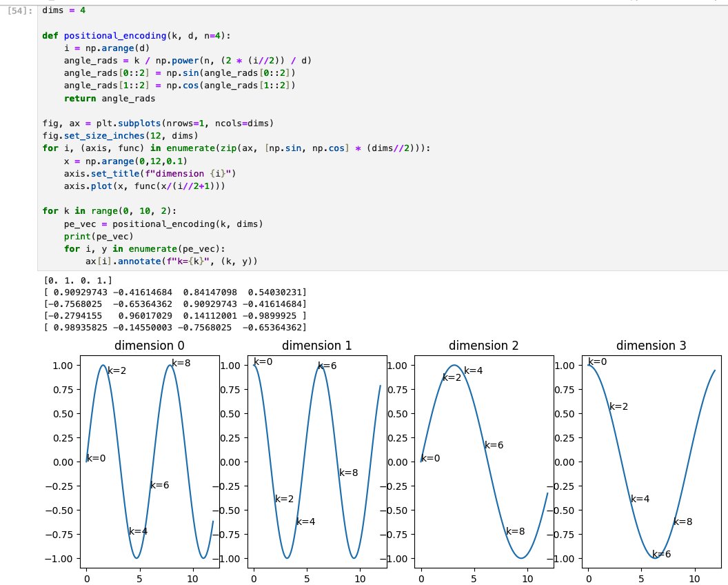The width and height of the screenshot is (728, 585).
Task: Click the line containing np.power(n, ...)
Action: (x=188, y=61)
